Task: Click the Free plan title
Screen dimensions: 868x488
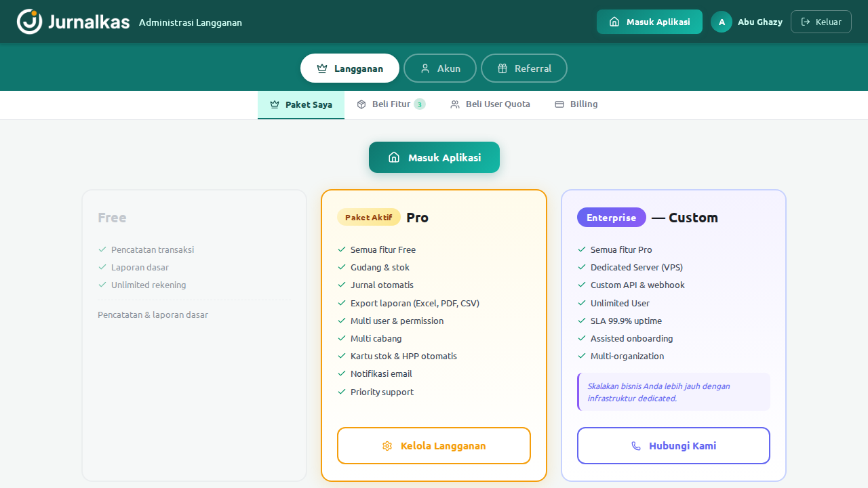Action: (x=112, y=218)
